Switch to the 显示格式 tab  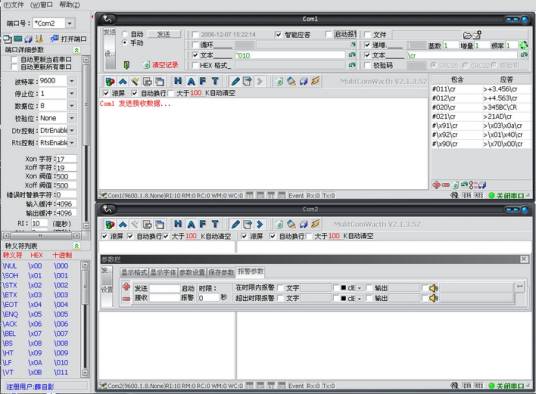[135, 272]
